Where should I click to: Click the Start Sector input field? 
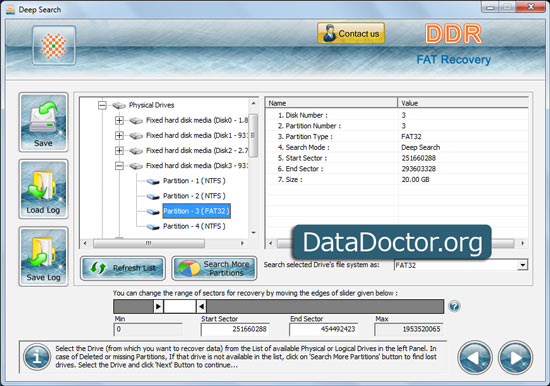coord(235,329)
